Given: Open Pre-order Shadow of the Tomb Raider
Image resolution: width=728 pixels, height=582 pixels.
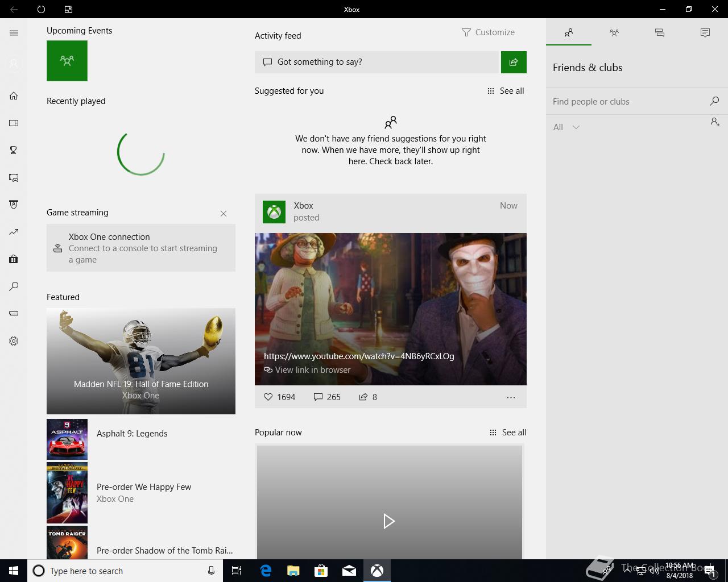Looking at the screenshot, I should pos(140,543).
